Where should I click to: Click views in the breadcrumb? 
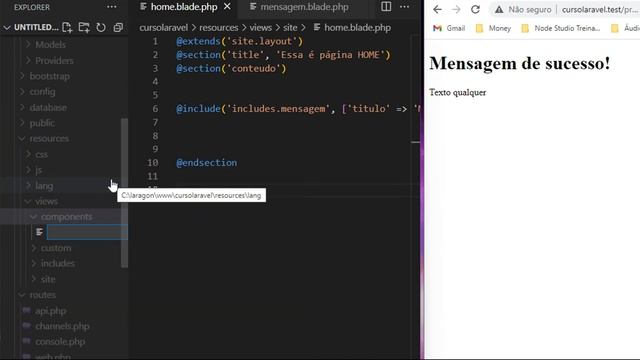(x=260, y=27)
